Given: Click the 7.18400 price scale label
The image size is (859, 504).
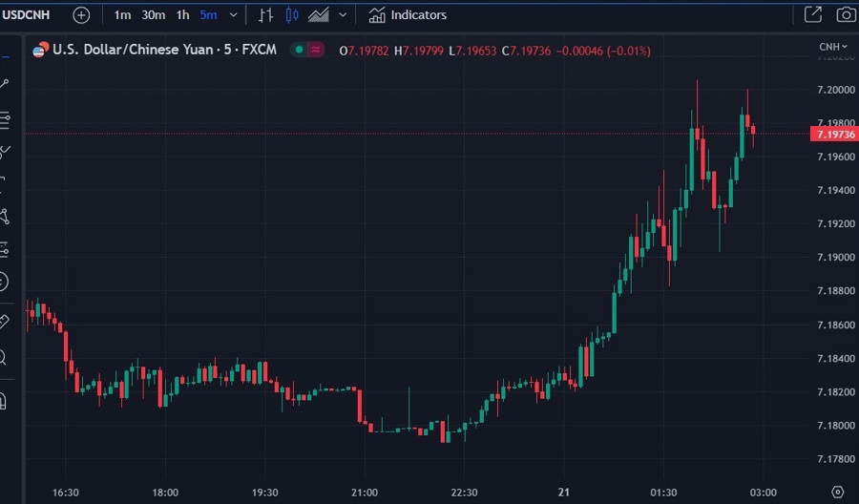Looking at the screenshot, I should pos(835,358).
